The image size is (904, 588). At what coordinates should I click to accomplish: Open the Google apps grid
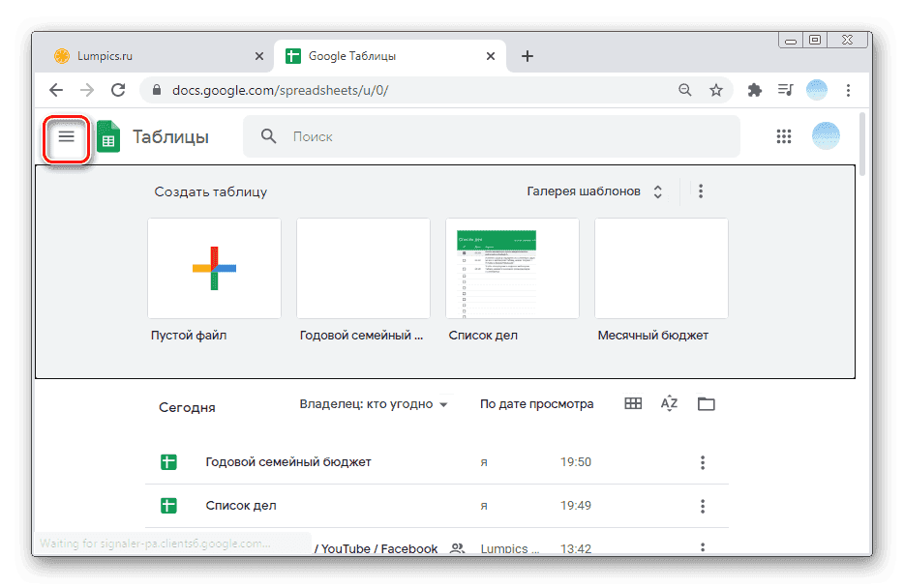click(784, 136)
